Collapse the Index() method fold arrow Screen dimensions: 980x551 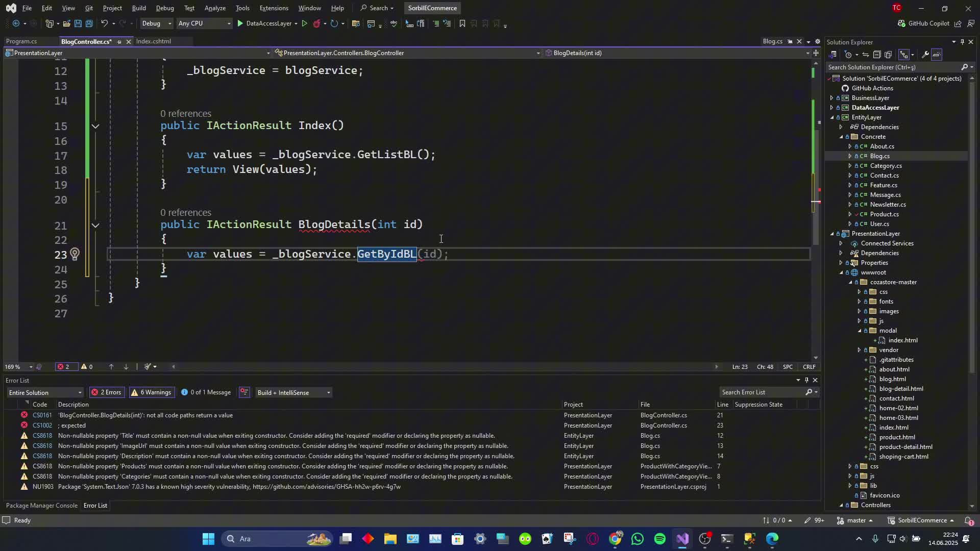(x=95, y=126)
